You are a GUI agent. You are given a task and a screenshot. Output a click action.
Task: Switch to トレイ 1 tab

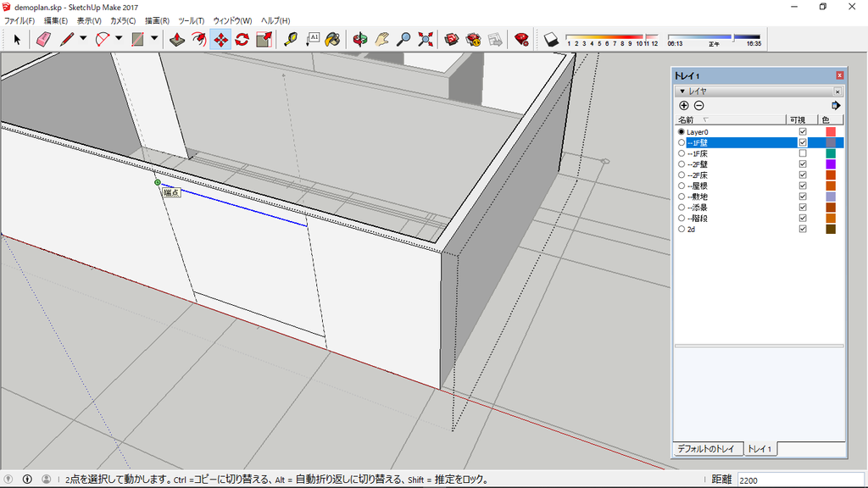(759, 449)
